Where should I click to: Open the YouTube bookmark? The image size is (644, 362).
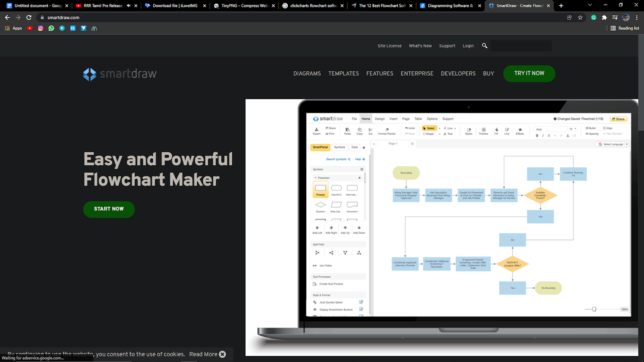(x=30, y=28)
